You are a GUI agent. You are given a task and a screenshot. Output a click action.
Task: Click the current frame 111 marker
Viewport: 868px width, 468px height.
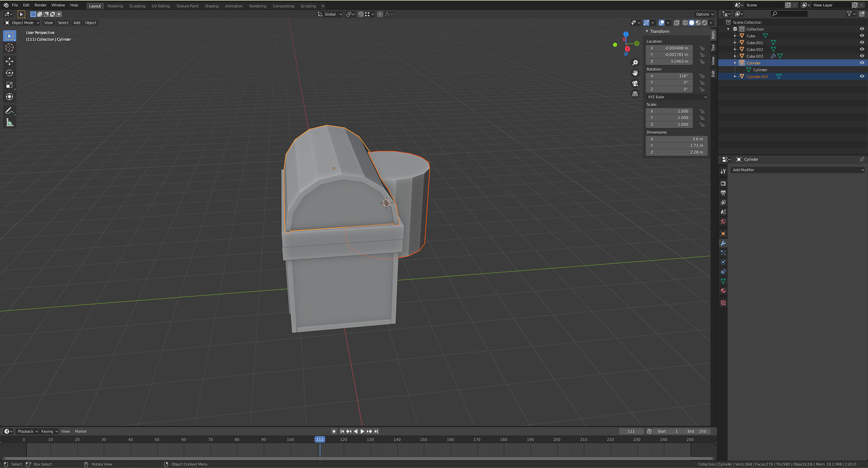(x=320, y=440)
